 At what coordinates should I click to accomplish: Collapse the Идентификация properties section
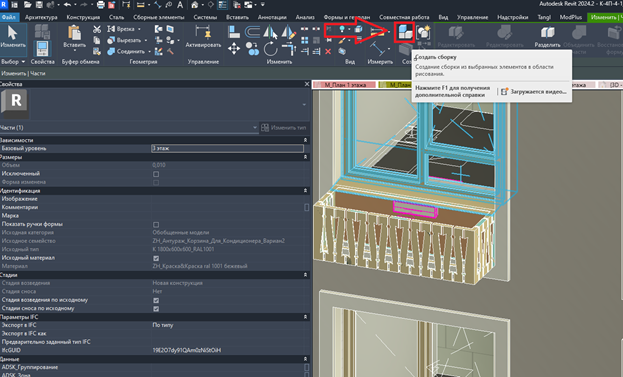tap(305, 191)
